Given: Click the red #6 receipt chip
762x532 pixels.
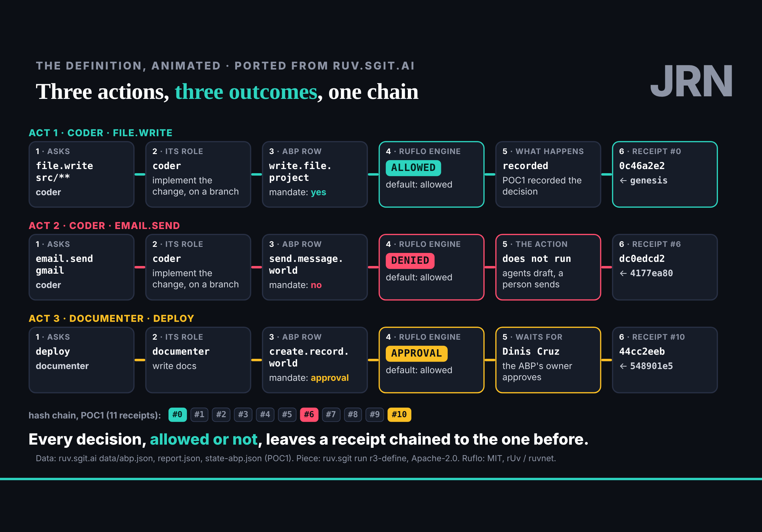Looking at the screenshot, I should click(309, 415).
